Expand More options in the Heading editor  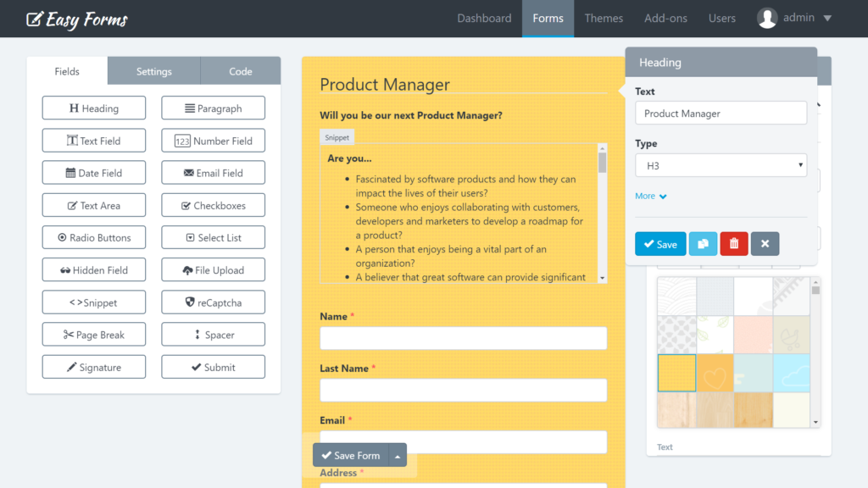point(650,195)
